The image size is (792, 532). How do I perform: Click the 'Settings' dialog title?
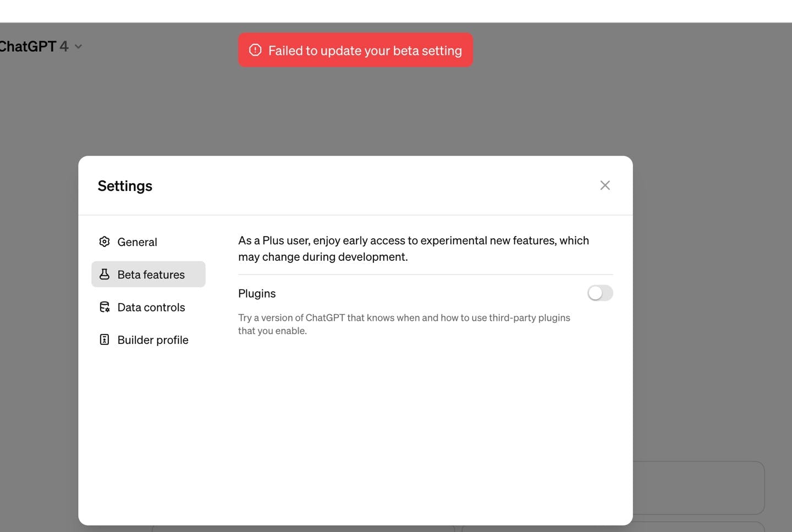tap(125, 186)
